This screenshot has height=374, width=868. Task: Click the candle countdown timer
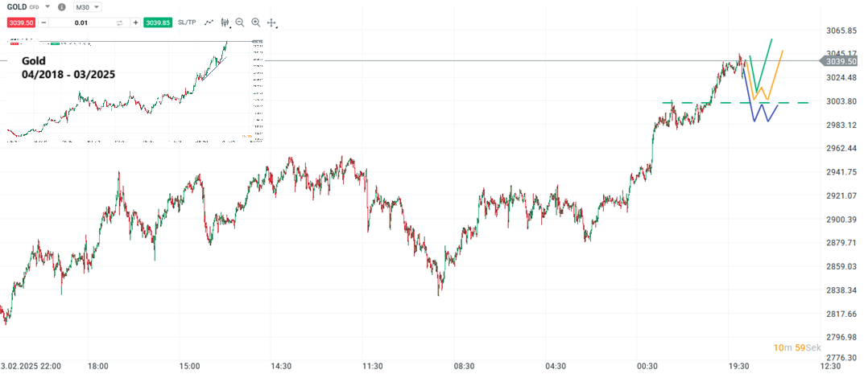[x=794, y=347]
